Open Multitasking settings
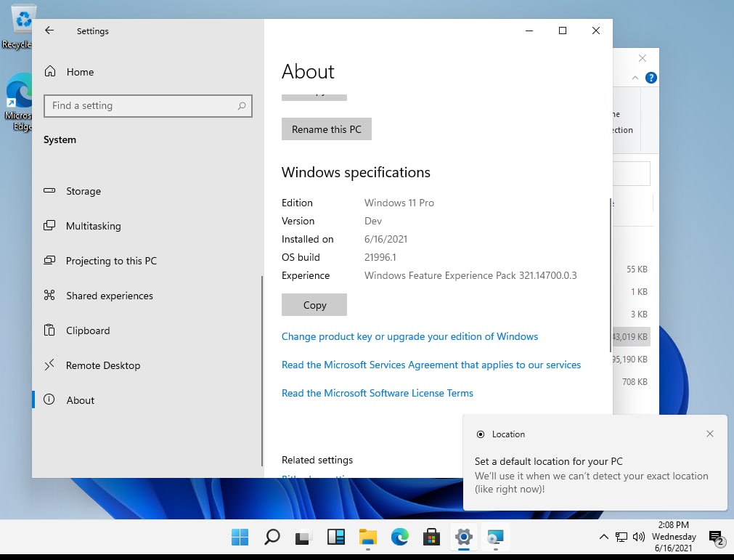Screen dimensions: 734x560 coord(82,226)
